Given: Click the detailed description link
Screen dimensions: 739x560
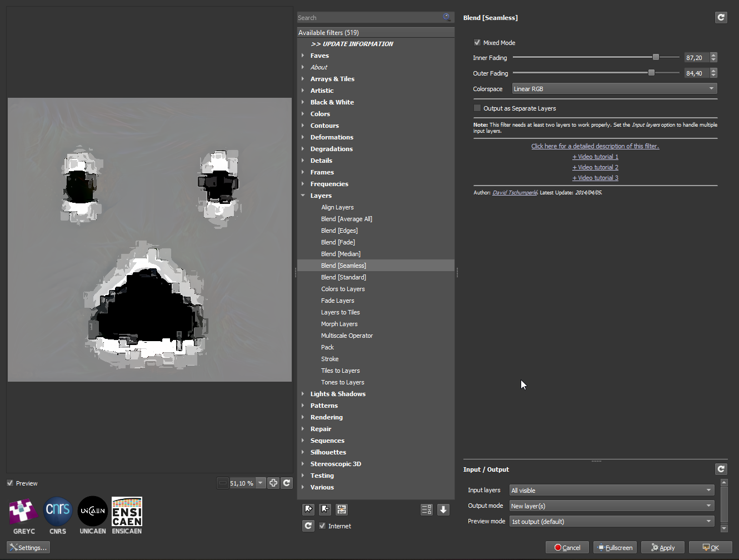Looking at the screenshot, I should [x=595, y=146].
